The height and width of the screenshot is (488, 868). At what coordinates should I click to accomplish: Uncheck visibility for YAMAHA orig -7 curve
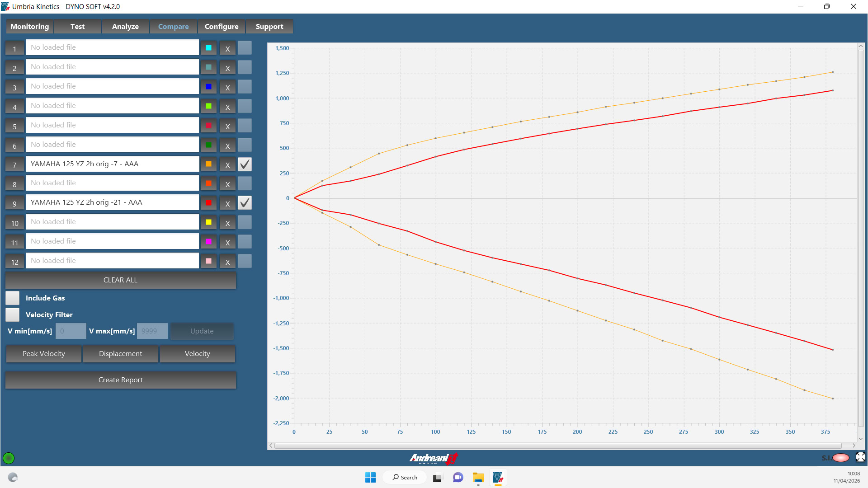[245, 164]
